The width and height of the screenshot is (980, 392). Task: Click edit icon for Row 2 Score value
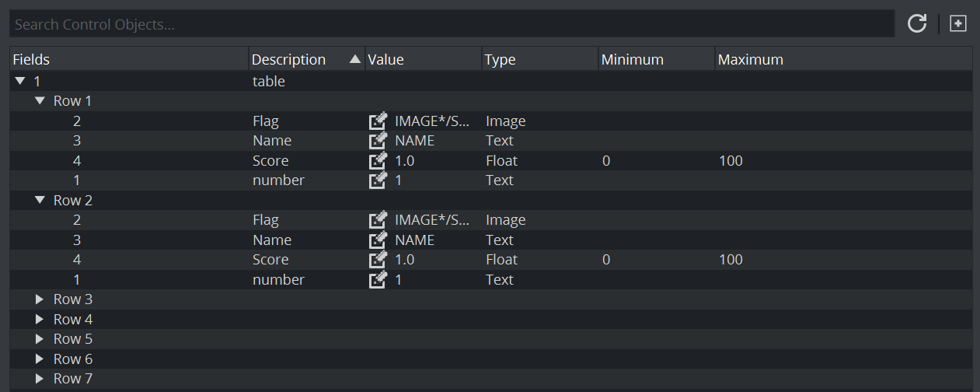[378, 260]
